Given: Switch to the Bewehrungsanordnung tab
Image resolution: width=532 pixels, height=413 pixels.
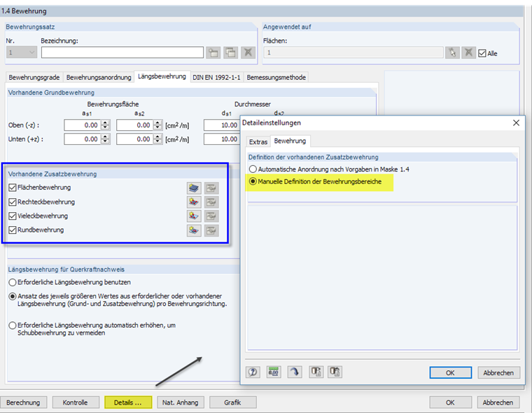Looking at the screenshot, I should [99, 78].
